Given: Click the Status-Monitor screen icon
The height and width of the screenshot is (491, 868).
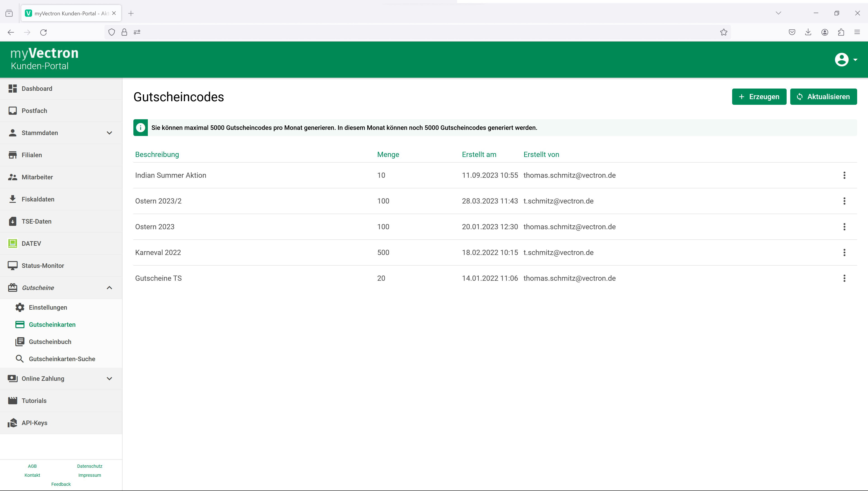Looking at the screenshot, I should [x=12, y=266].
